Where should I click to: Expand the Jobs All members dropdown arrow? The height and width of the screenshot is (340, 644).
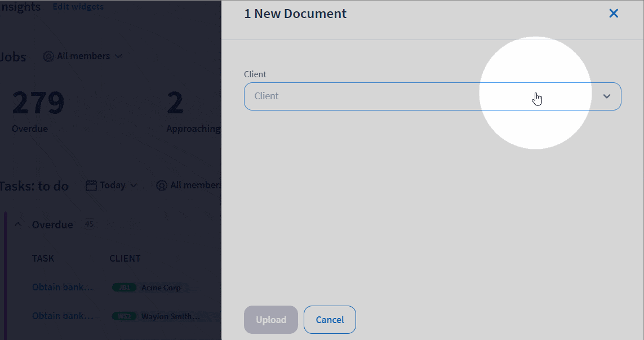(118, 56)
